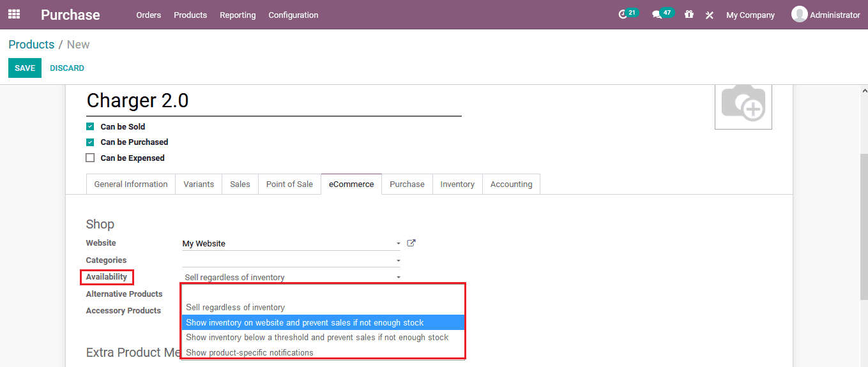Open the product Purchase tab
868x367 pixels.
point(407,184)
